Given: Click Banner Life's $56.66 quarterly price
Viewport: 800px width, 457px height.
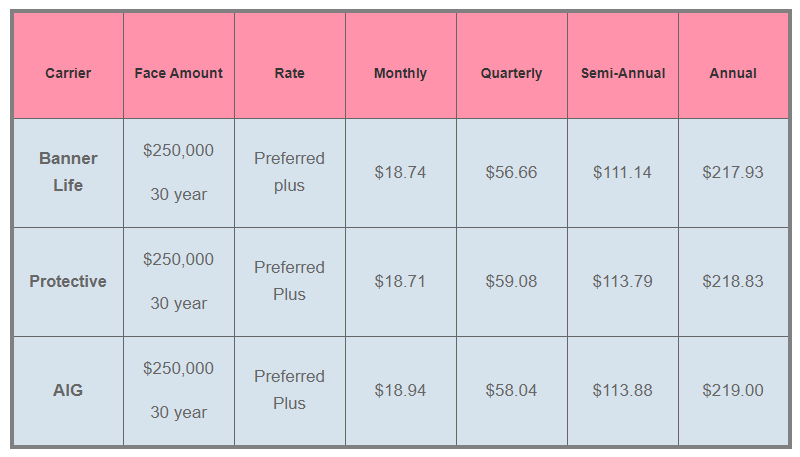Looking at the screenshot, I should 511,172.
